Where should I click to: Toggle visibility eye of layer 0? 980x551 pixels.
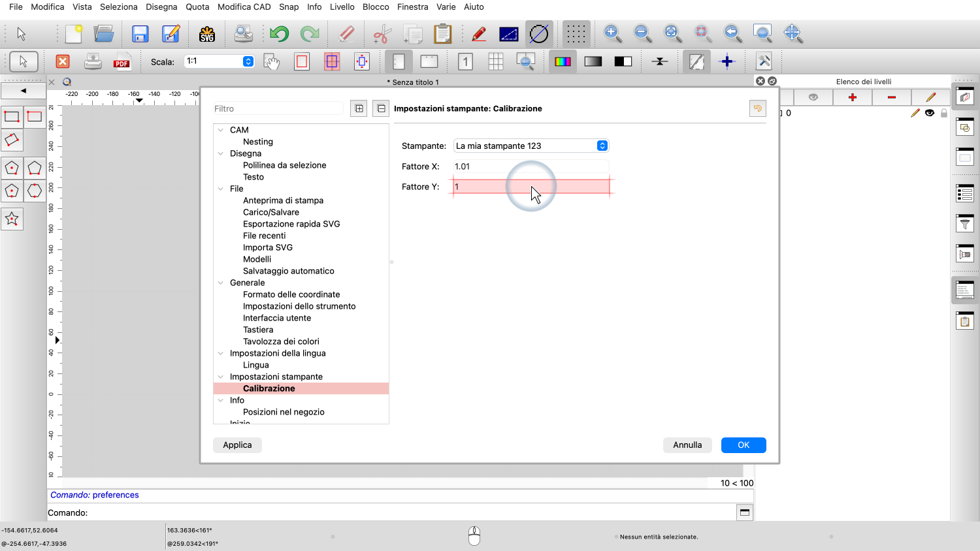click(x=930, y=113)
